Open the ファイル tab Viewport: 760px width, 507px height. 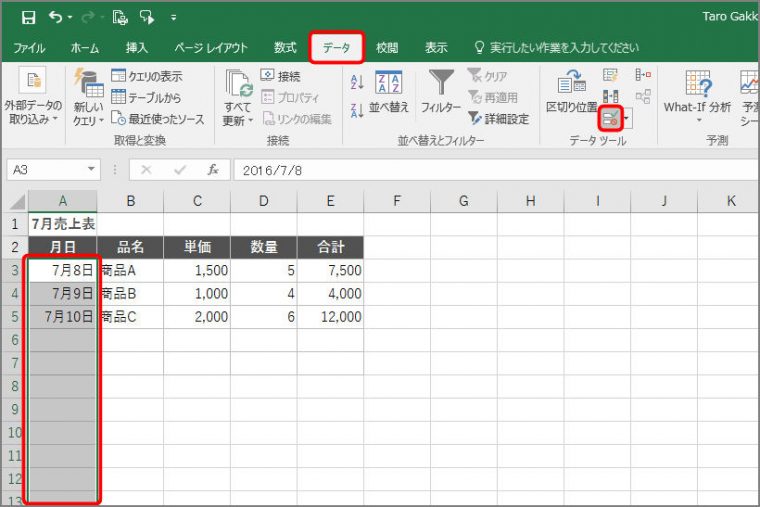coord(29,48)
